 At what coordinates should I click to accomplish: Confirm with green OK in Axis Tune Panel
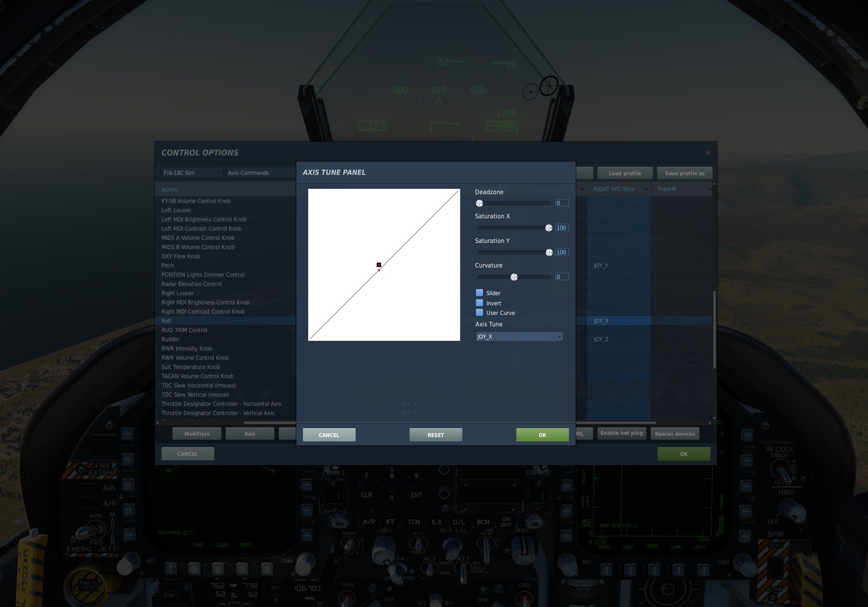(x=542, y=435)
